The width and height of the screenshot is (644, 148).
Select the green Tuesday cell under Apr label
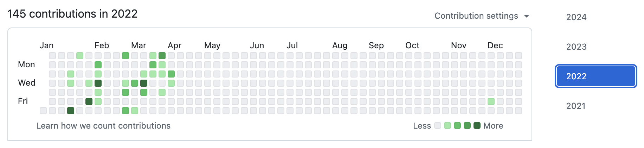171,74
